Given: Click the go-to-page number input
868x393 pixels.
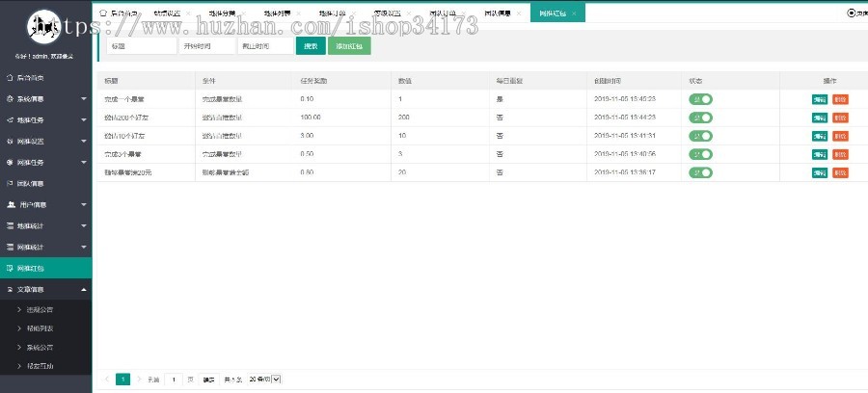Looking at the screenshot, I should coord(174,380).
